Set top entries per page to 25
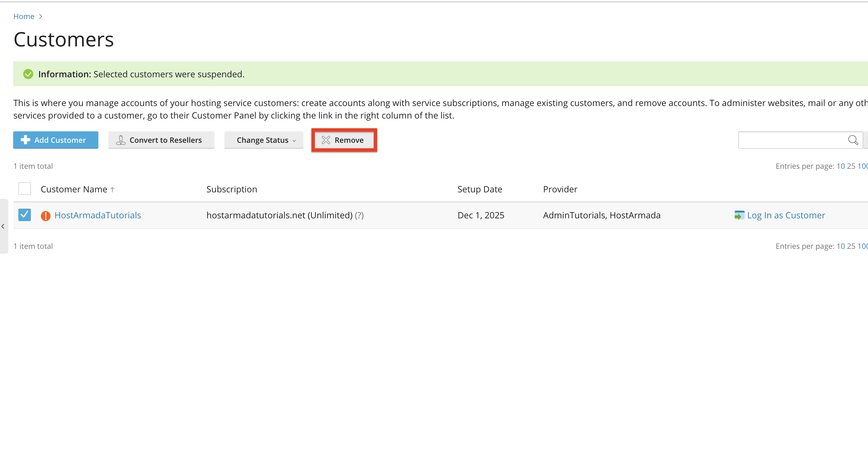The width and height of the screenshot is (868, 454). point(851,166)
